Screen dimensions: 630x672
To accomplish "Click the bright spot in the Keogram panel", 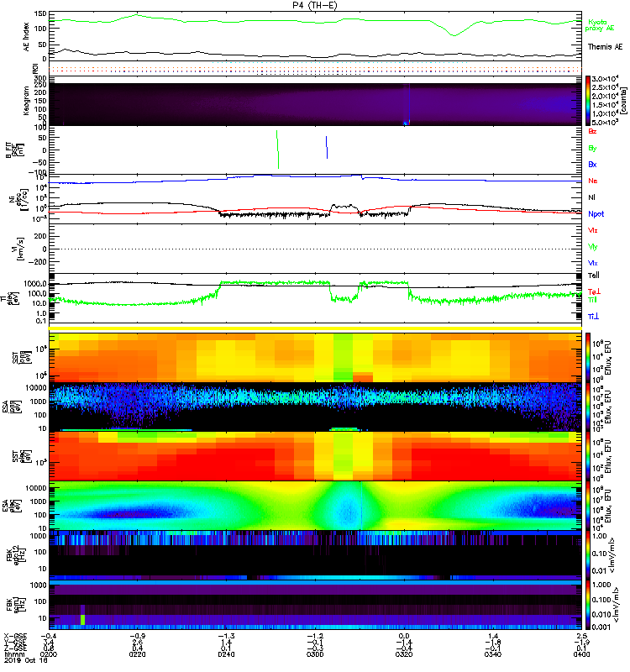I will pos(407,123).
